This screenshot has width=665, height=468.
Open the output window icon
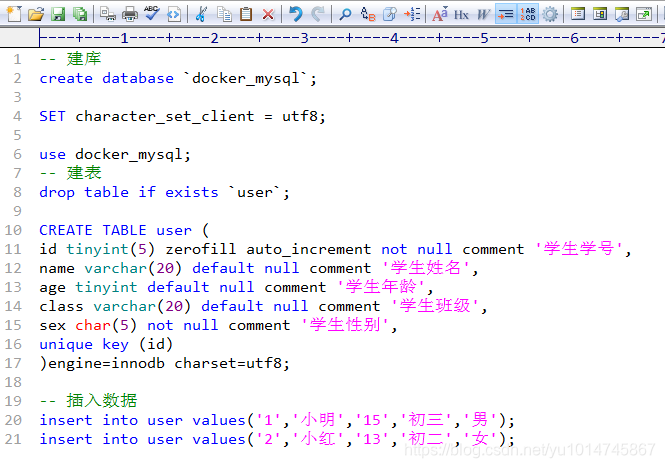pyautogui.click(x=622, y=14)
